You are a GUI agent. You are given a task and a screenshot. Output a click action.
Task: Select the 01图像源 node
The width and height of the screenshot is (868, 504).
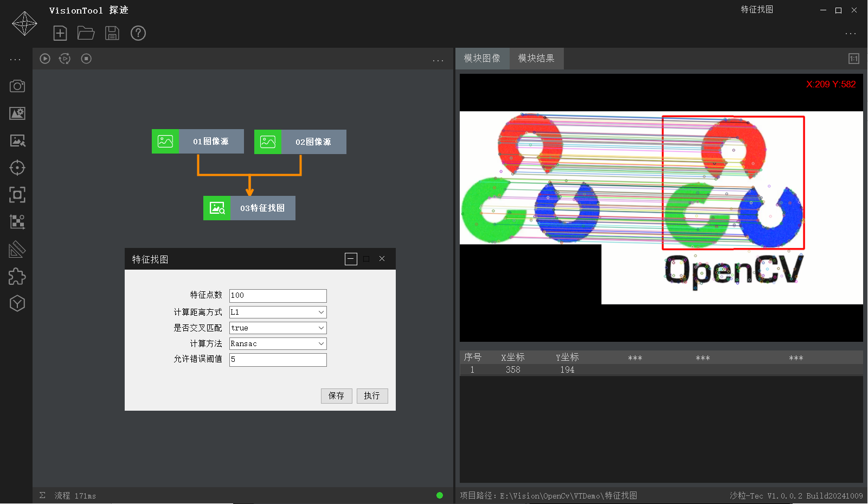198,142
